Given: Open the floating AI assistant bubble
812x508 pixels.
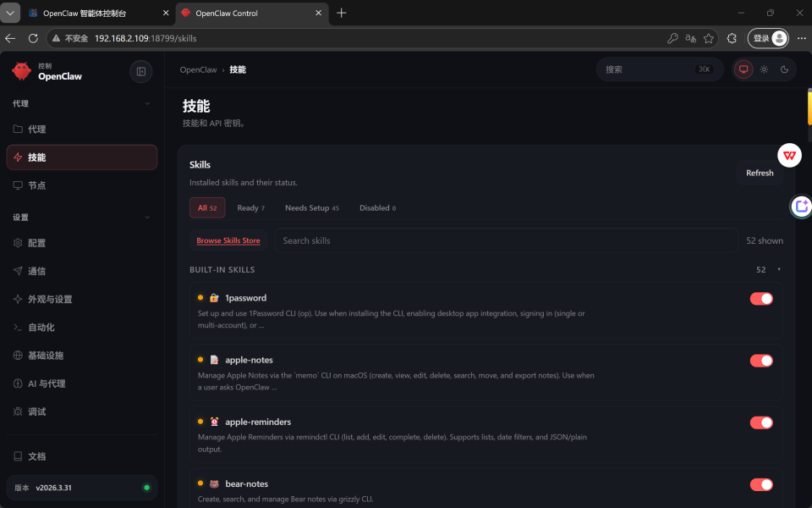Looking at the screenshot, I should pyautogui.click(x=801, y=207).
